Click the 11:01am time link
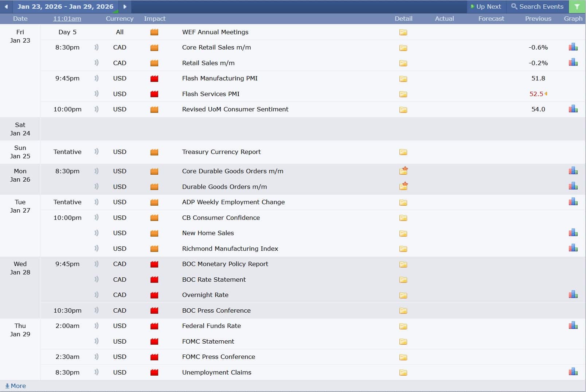This screenshot has width=586, height=392. (67, 19)
